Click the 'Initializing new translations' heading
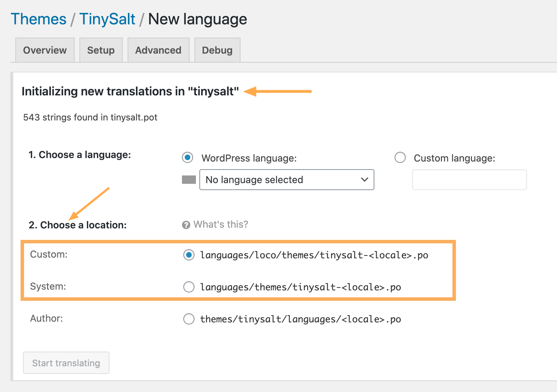 tap(130, 92)
